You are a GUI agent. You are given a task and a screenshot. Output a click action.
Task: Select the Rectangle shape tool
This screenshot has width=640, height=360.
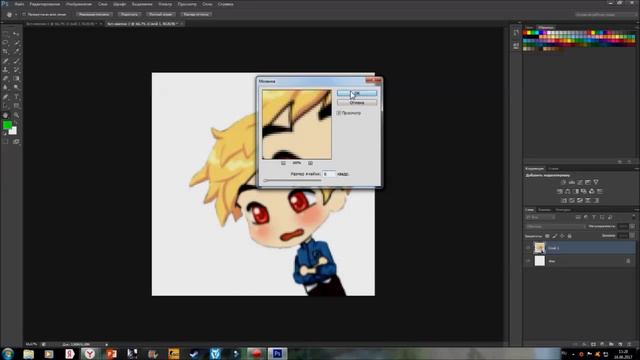pos(16,106)
